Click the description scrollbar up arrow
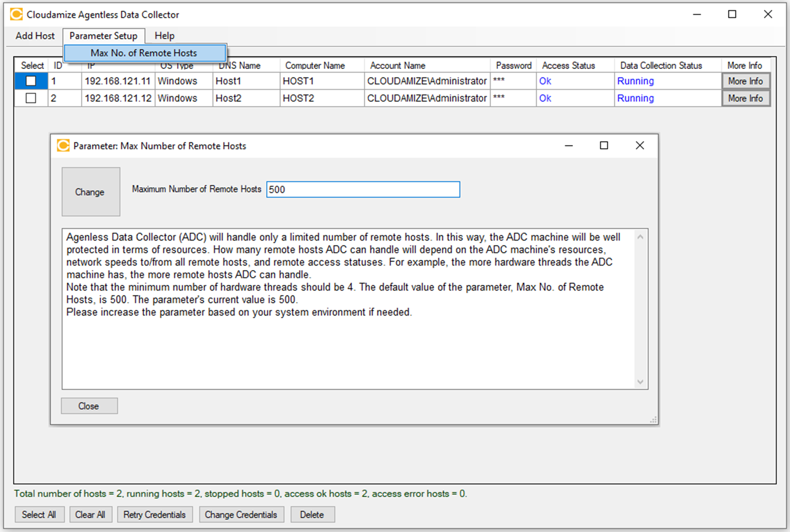Viewport: 790px width, 532px height. (x=640, y=237)
